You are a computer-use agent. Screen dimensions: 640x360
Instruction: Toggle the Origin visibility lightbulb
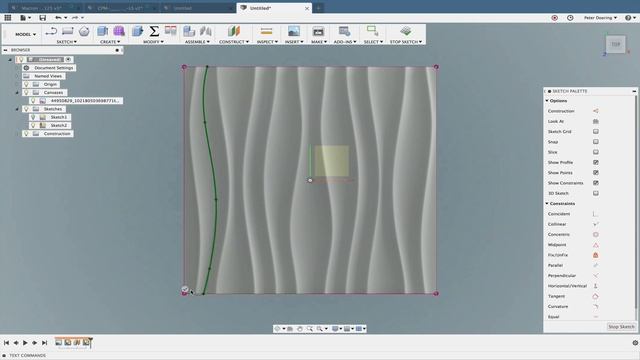(x=27, y=84)
